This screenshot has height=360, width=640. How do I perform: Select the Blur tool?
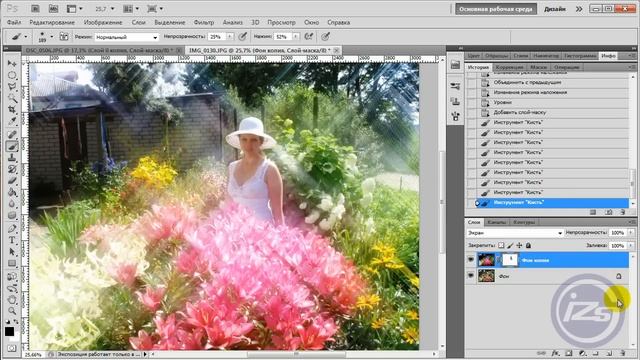coord(12,204)
